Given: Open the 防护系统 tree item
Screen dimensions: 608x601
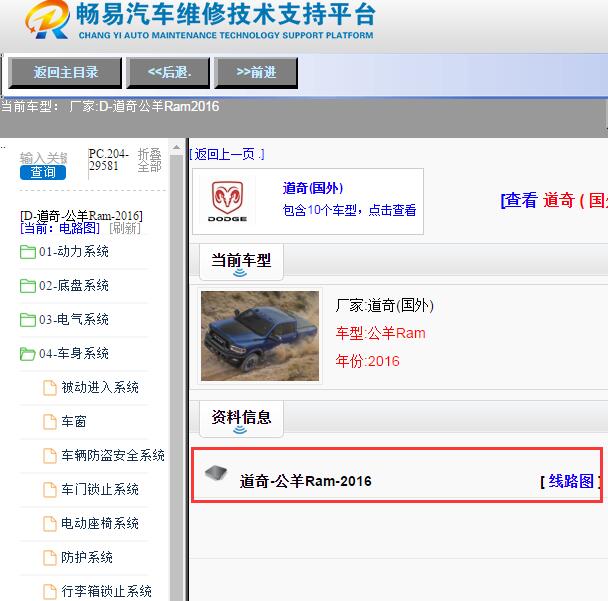Looking at the screenshot, I should pyautogui.click(x=87, y=557).
